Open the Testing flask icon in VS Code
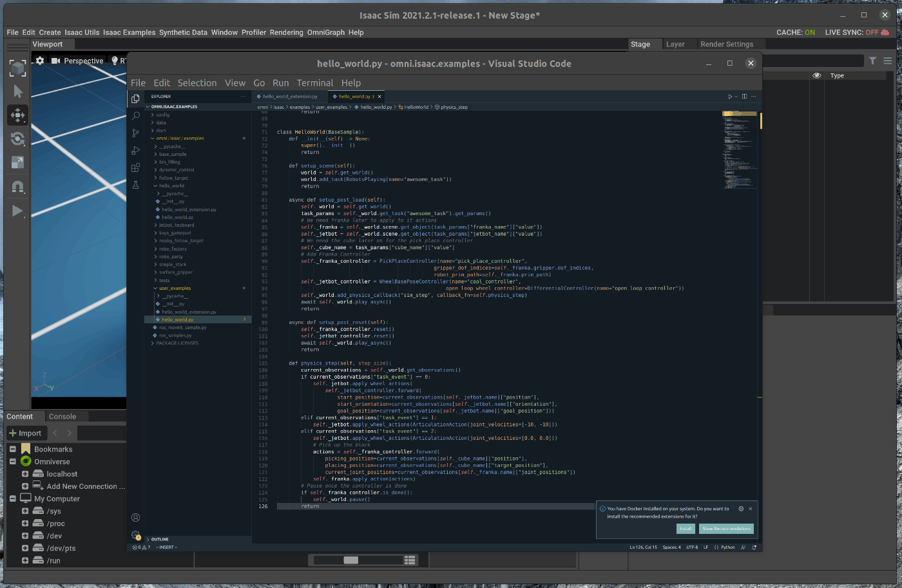 click(135, 185)
